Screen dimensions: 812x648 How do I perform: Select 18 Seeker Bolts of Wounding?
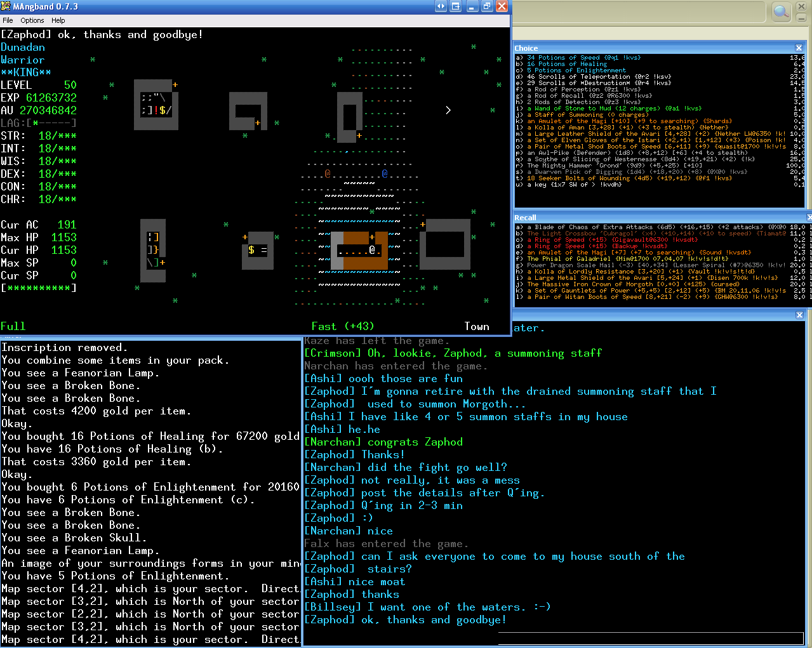pyautogui.click(x=660, y=178)
